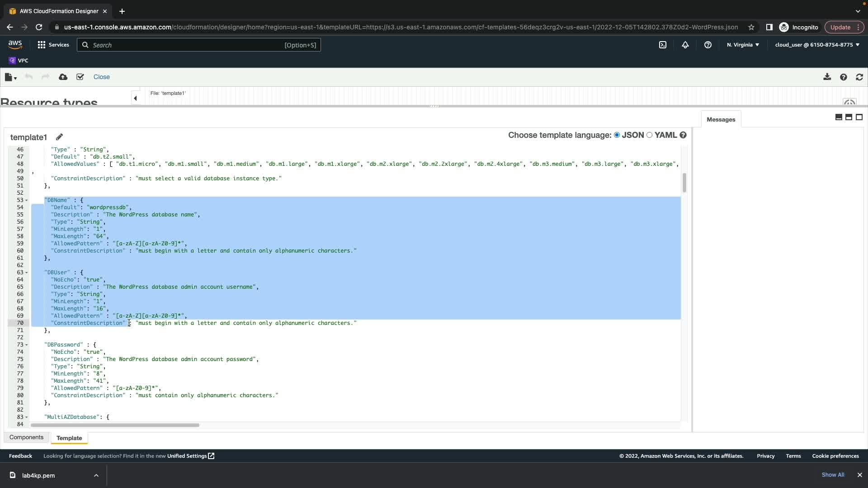Screen dimensions: 868x488
Task: Select the JSON template language radio
Action: [x=617, y=135]
